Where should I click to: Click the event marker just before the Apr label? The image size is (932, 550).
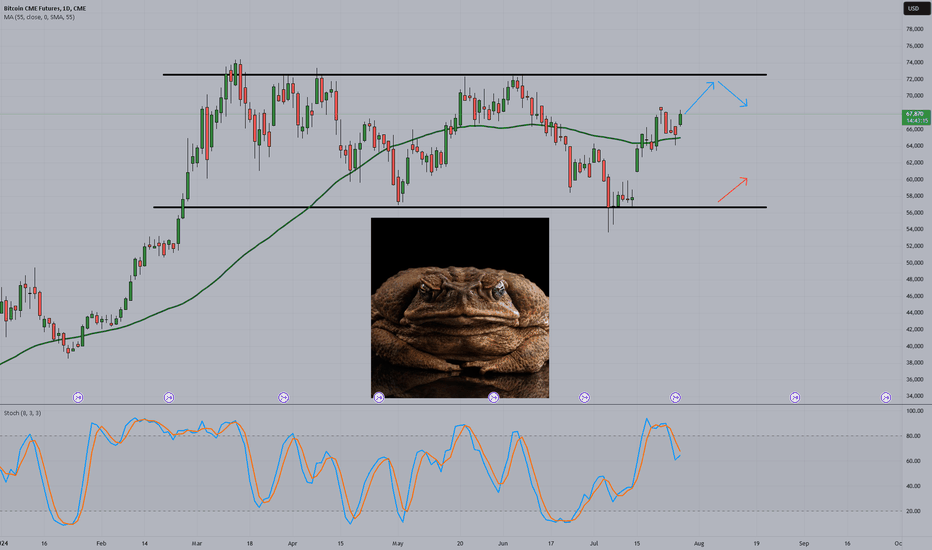284,397
